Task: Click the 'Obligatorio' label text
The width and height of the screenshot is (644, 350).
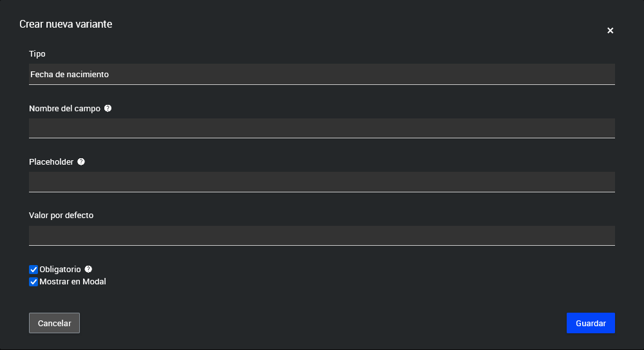Action: 60,270
